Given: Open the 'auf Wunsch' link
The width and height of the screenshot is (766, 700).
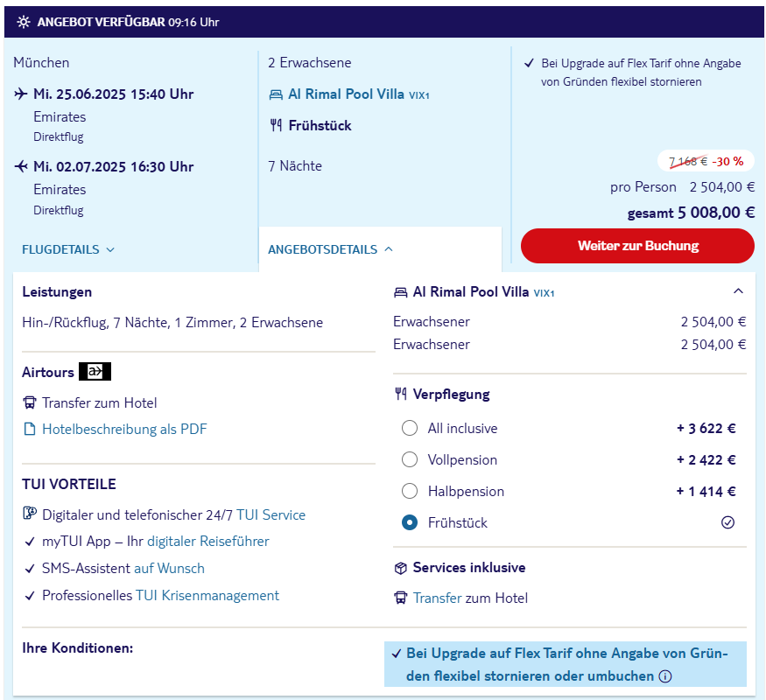Looking at the screenshot, I should coord(170,569).
